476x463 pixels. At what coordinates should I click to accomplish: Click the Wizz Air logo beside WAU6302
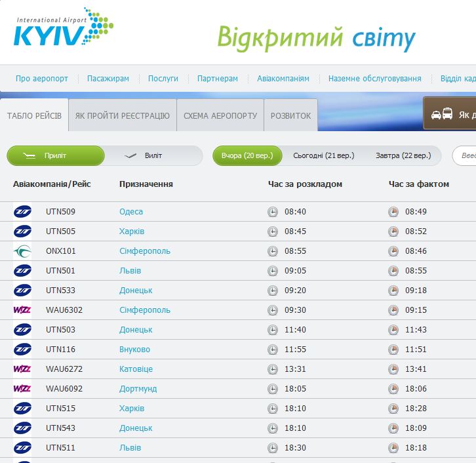pos(22,310)
